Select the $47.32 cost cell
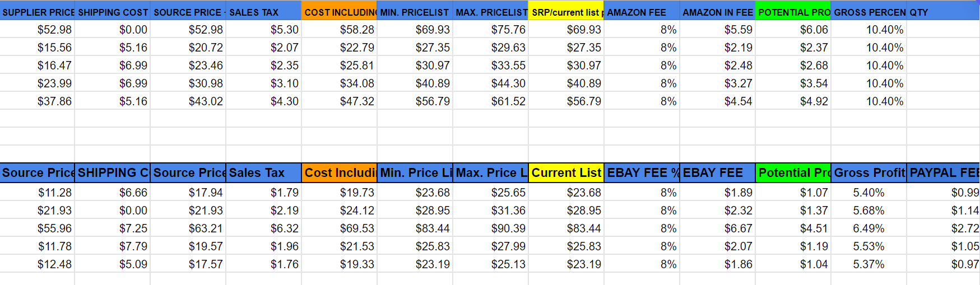Viewport: 980px width, 285px height. coord(339,101)
